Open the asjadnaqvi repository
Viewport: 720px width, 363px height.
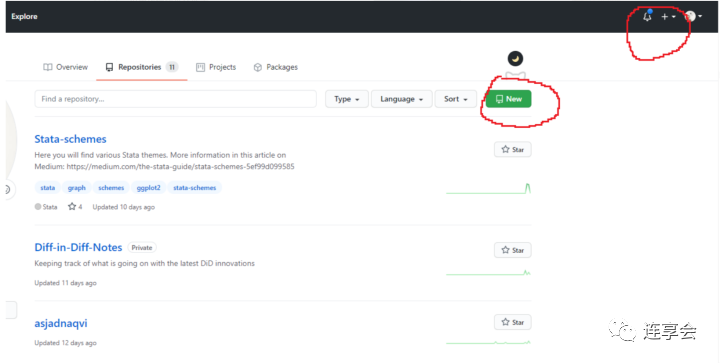pyautogui.click(x=61, y=323)
